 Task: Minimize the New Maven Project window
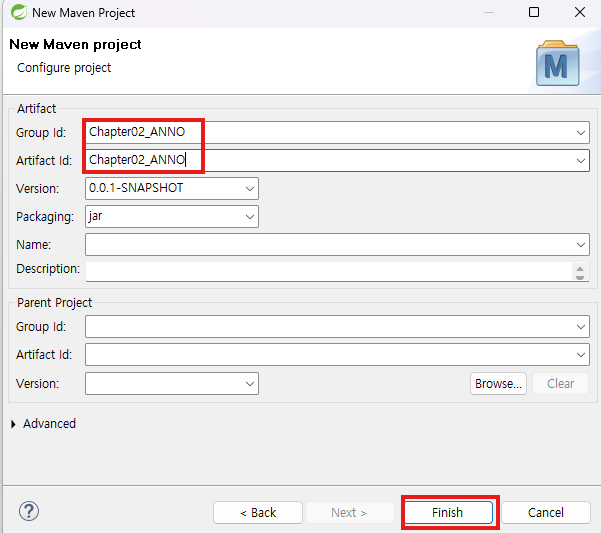tap(489, 12)
